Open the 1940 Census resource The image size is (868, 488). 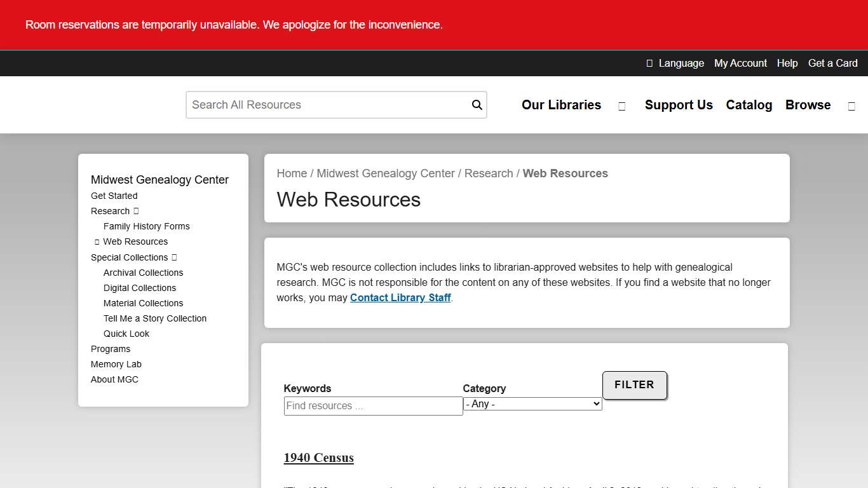(318, 457)
